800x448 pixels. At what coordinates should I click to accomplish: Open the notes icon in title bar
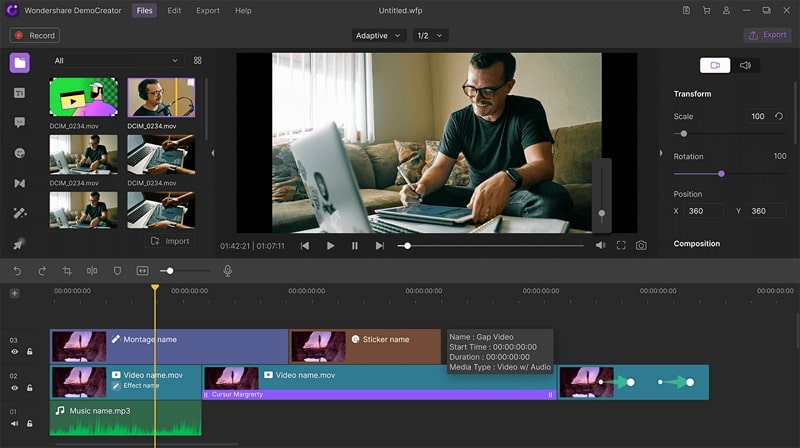click(686, 10)
